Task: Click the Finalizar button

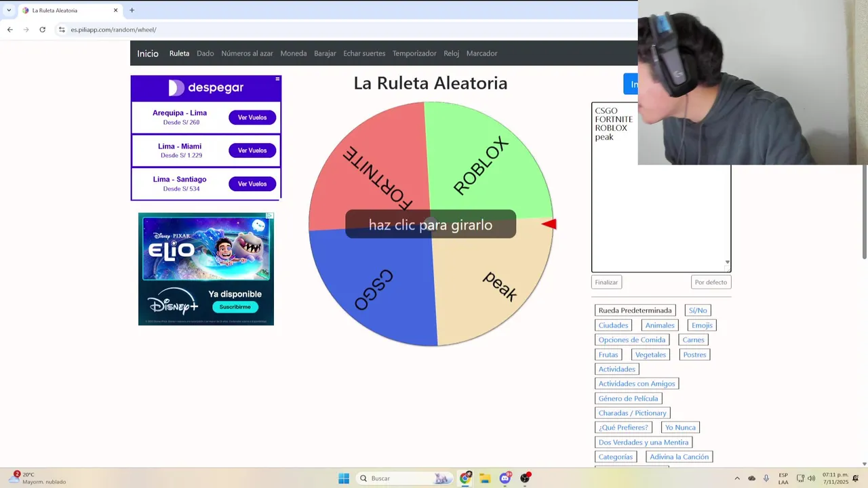Action: coord(606,282)
